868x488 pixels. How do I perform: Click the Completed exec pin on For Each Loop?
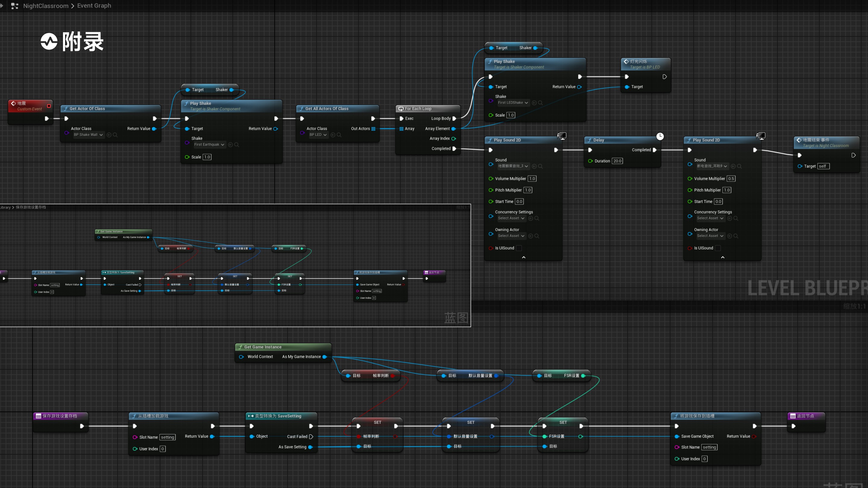pos(454,149)
